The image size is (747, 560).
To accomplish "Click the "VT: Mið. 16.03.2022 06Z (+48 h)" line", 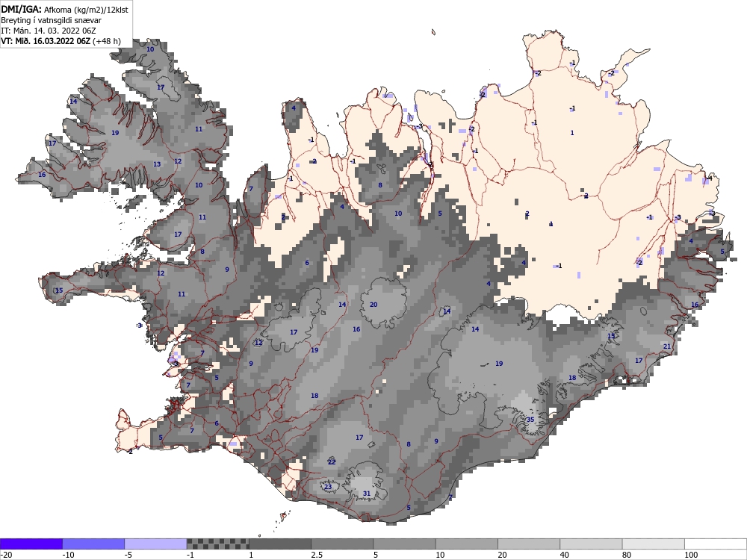I will pos(61,41).
